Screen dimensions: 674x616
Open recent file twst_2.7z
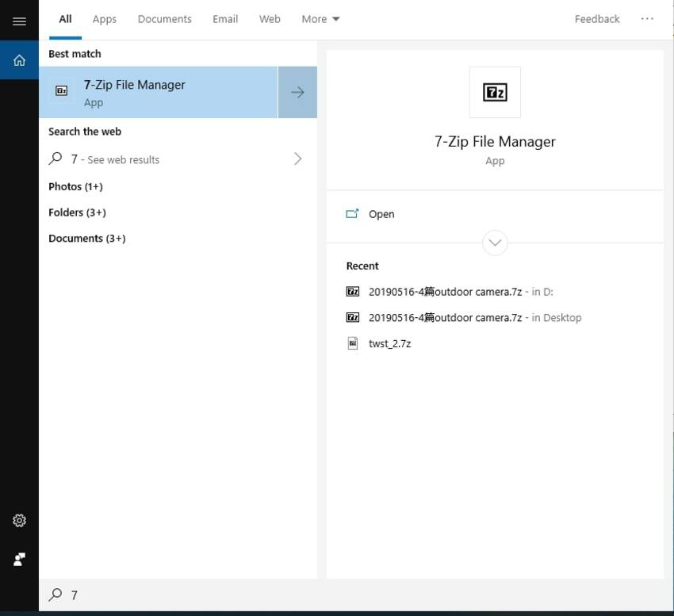point(389,343)
